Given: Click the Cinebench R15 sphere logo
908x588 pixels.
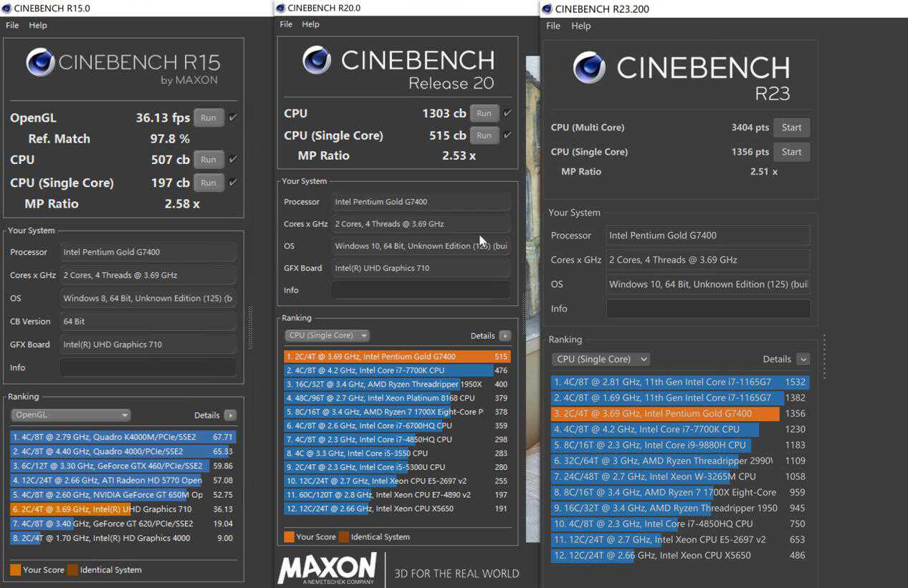Looking at the screenshot, I should point(40,62).
